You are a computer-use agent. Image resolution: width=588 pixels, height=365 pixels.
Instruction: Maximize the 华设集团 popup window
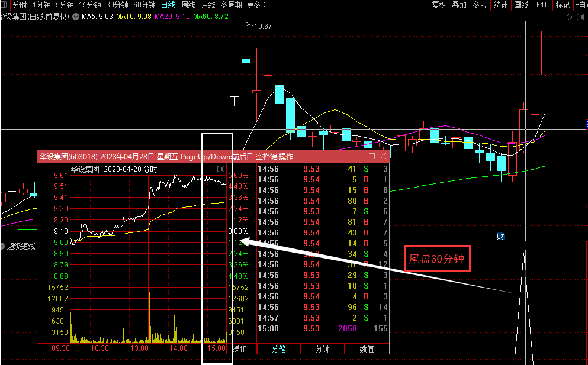pyautogui.click(x=372, y=156)
